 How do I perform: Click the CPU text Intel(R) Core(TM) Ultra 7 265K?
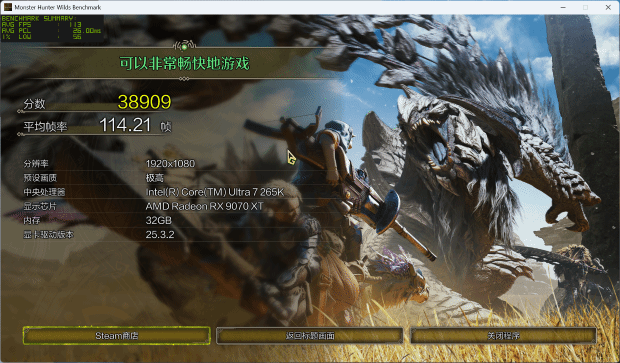point(215,192)
